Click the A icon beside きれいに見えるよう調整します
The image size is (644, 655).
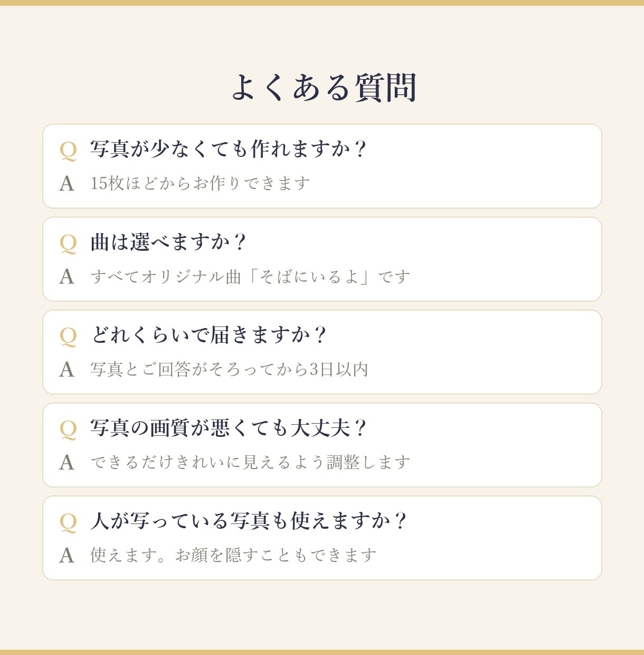(67, 463)
